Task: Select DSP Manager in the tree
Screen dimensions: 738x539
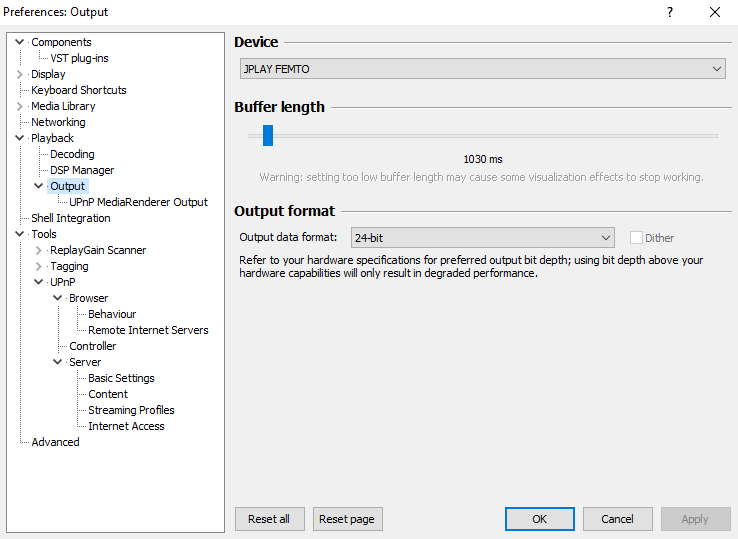Action: [82, 170]
